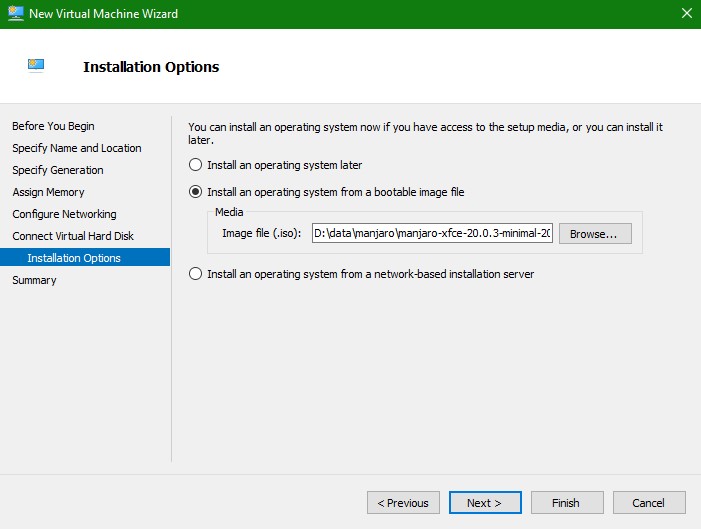Screen dimensions: 701x529
Task: Select the Assign Memory step
Action: [x=48, y=192]
